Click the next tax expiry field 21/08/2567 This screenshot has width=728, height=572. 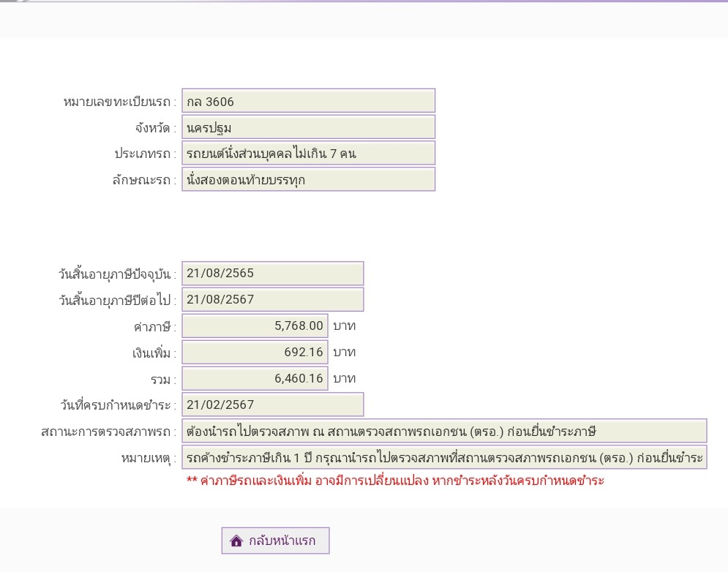[x=272, y=299]
